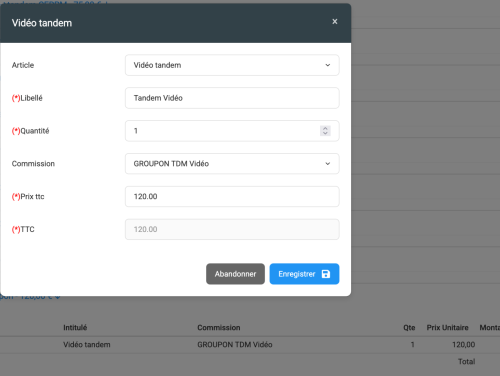Click the Prix ttc input field
The image size is (500, 376).
[232, 196]
